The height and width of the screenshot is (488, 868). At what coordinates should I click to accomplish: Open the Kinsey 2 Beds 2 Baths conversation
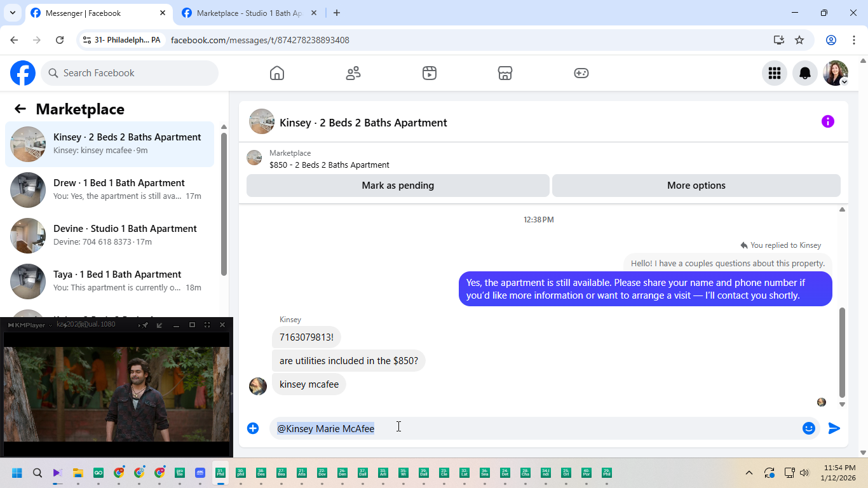pos(110,144)
